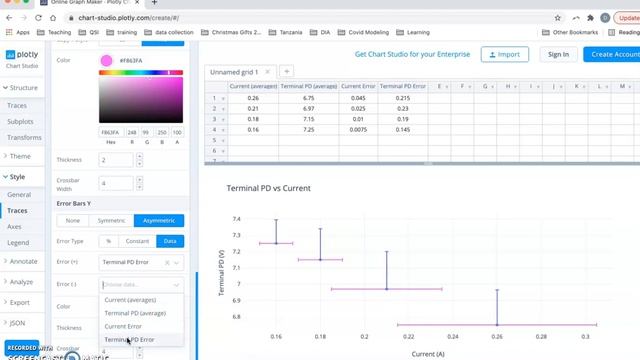Close the Online Graph Maker browser tab
The image size is (640, 360).
pos(137,2)
